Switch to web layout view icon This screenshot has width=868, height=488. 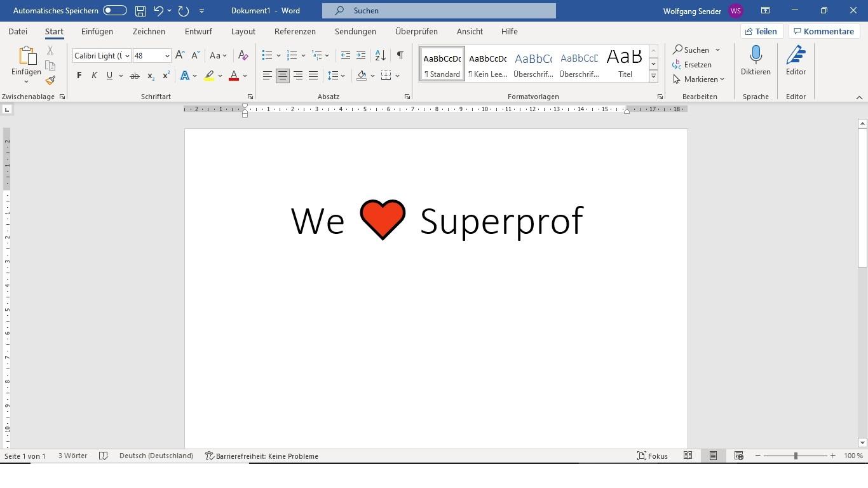click(x=738, y=456)
